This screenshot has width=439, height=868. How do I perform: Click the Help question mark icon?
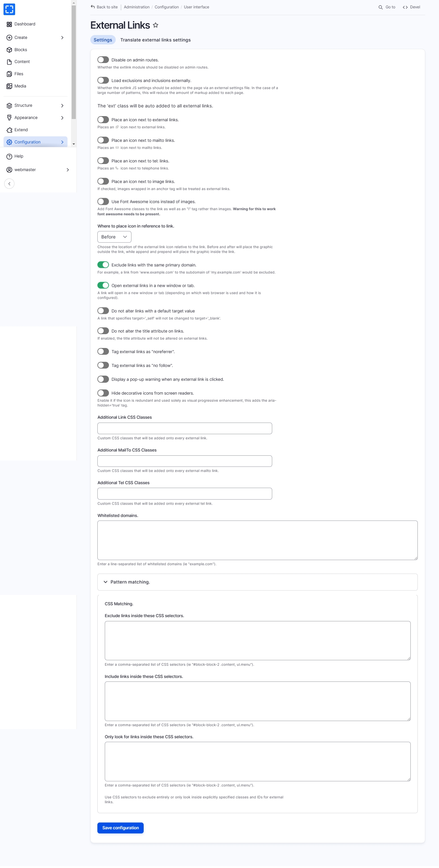click(x=9, y=156)
